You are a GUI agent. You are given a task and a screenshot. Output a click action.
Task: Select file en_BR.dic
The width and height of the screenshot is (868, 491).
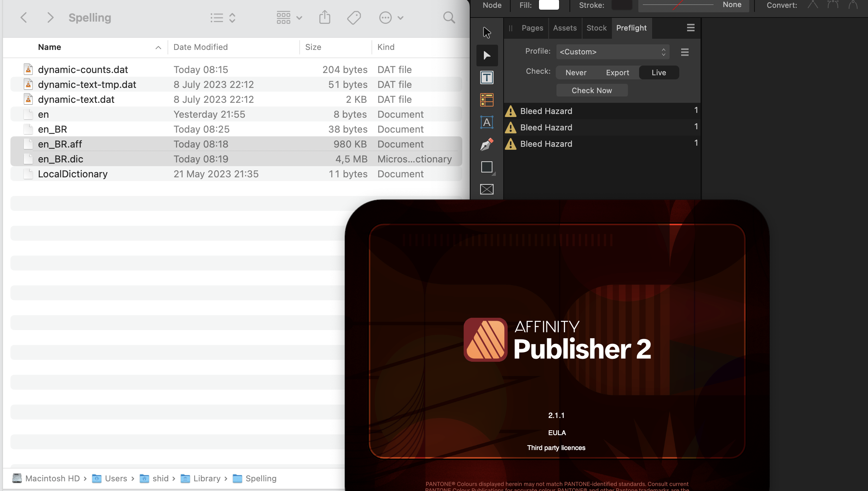pyautogui.click(x=236, y=159)
